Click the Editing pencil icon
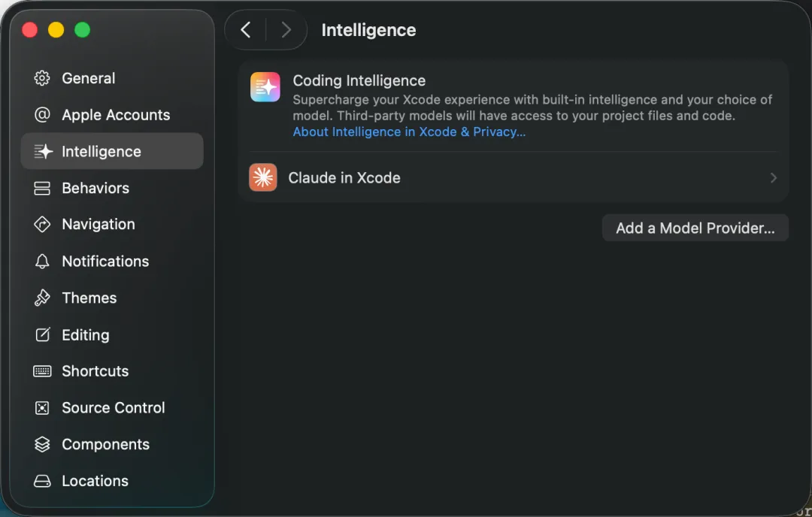Viewport: 812px width, 517px height. 42,335
